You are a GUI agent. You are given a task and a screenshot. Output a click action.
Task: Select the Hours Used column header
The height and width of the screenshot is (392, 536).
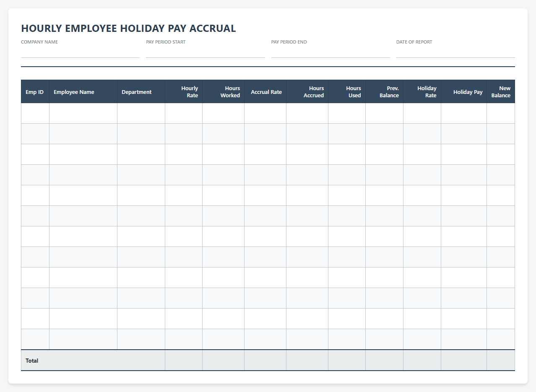click(347, 92)
